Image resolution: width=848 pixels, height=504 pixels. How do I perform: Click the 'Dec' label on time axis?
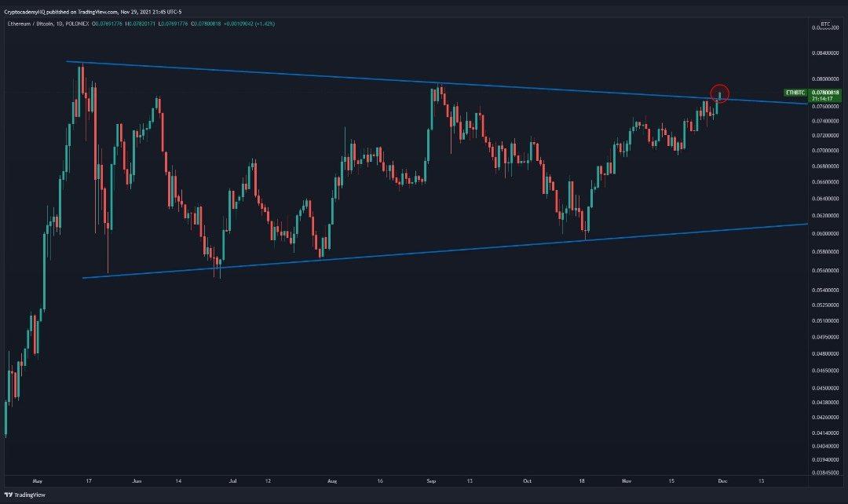coord(722,480)
